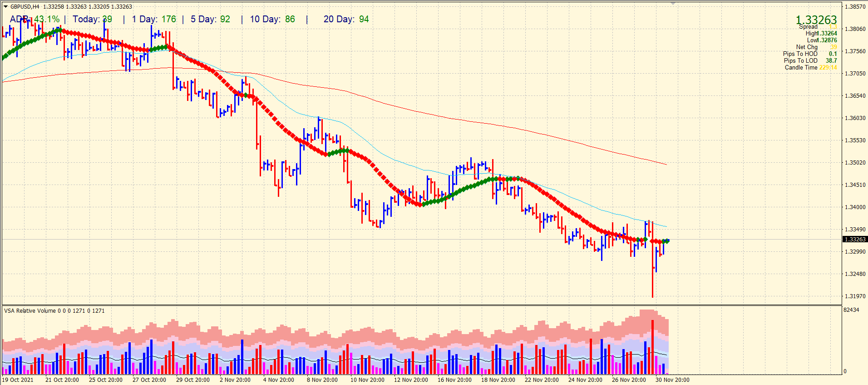Image resolution: width=868 pixels, height=385 pixels.
Task: Click the ADR 43.1% label
Action: click(x=35, y=19)
